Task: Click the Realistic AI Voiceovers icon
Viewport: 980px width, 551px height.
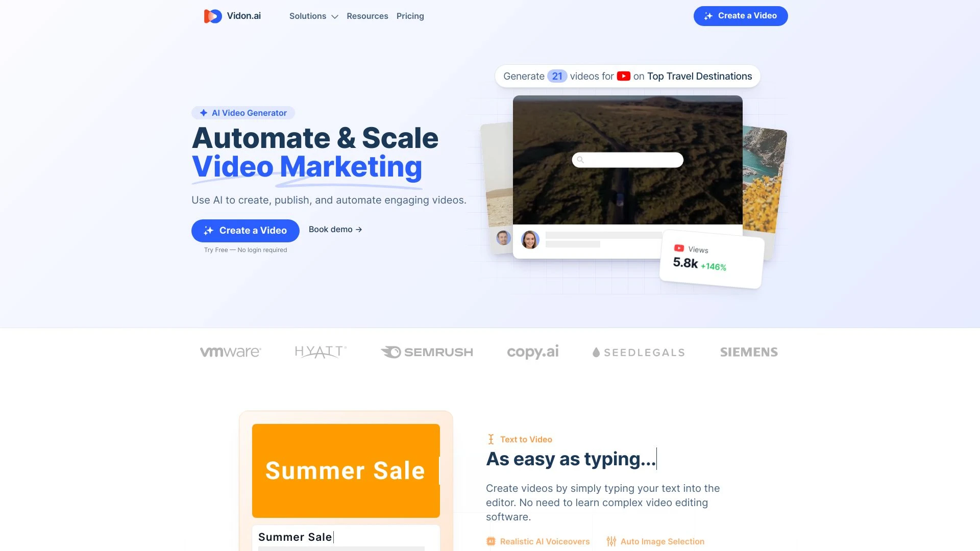Action: click(491, 541)
